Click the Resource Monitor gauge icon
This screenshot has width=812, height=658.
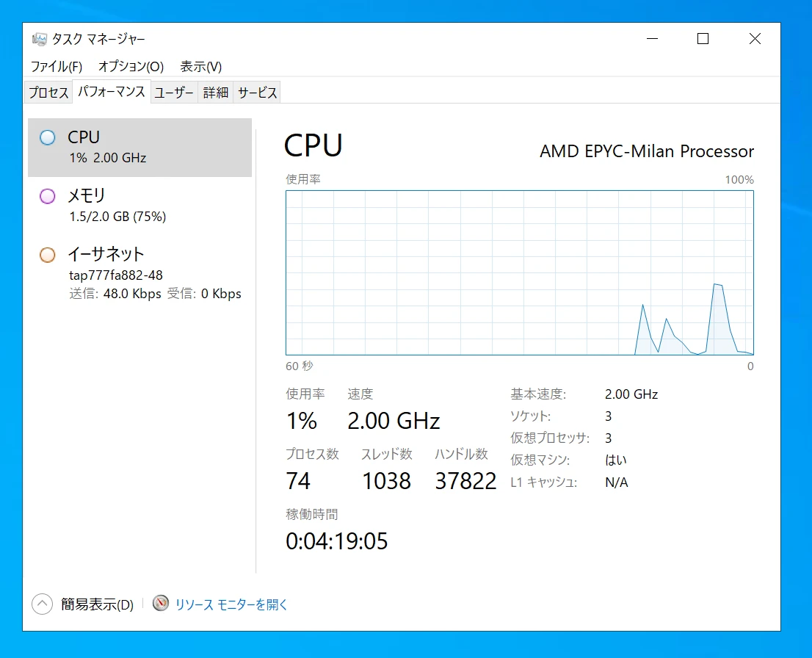click(161, 603)
